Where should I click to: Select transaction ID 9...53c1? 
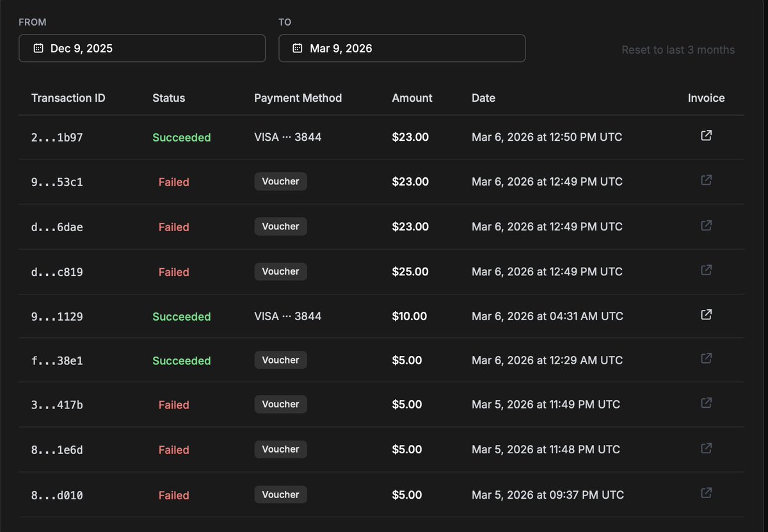(57, 182)
